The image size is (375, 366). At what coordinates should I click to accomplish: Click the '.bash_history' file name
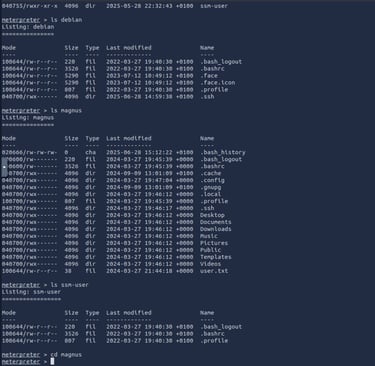[x=223, y=152]
